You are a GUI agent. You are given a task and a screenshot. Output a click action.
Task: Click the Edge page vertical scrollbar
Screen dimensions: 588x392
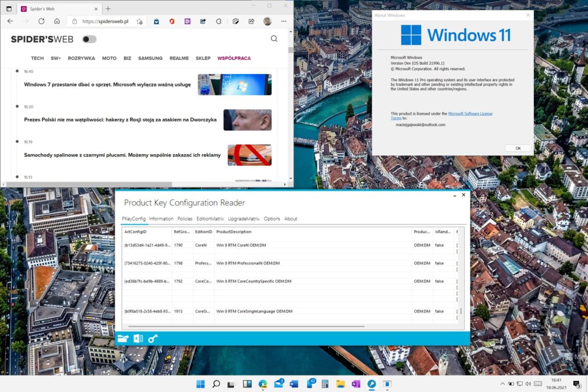click(290, 49)
